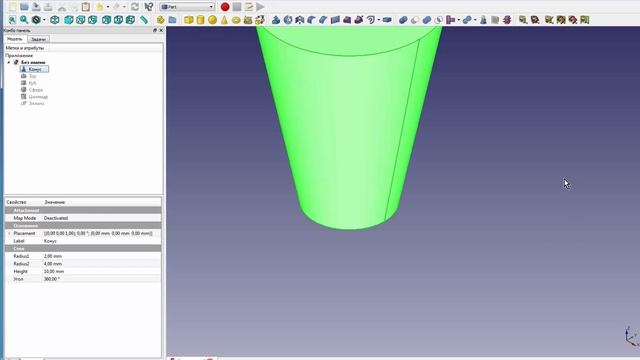Create a cylinder primitive
Screen dimensions: 640x360
coord(200,20)
